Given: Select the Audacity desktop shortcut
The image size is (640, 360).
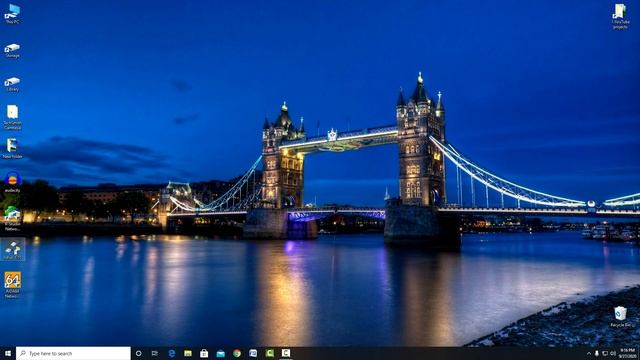Looking at the screenshot, I should [x=12, y=182].
